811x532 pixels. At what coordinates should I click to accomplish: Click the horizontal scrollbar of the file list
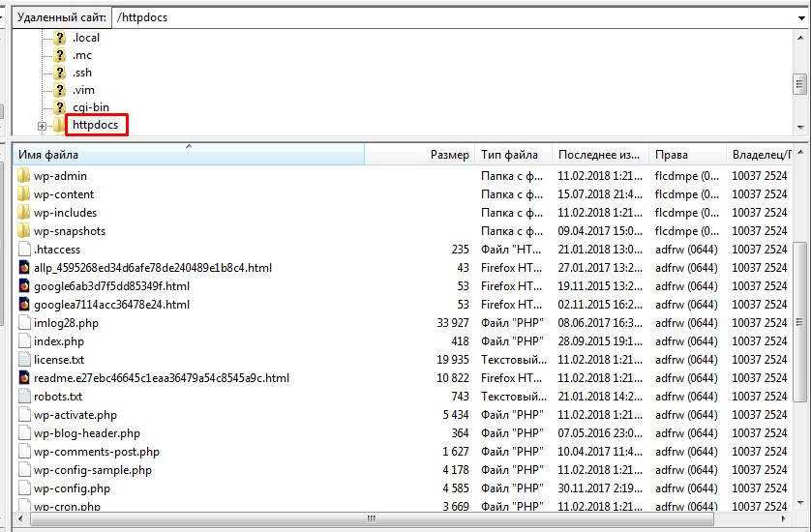[x=370, y=519]
